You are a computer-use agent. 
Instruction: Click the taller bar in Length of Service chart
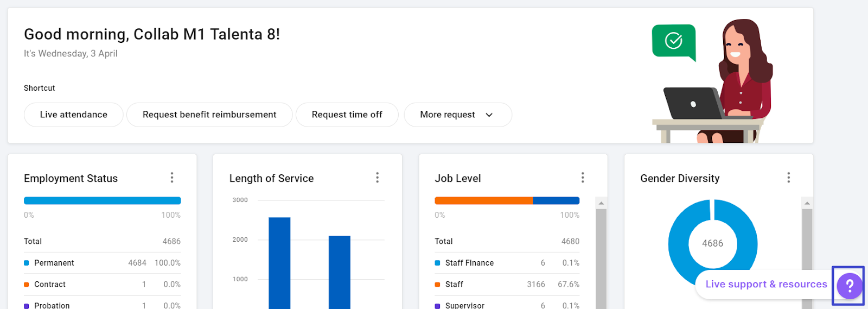(x=279, y=263)
